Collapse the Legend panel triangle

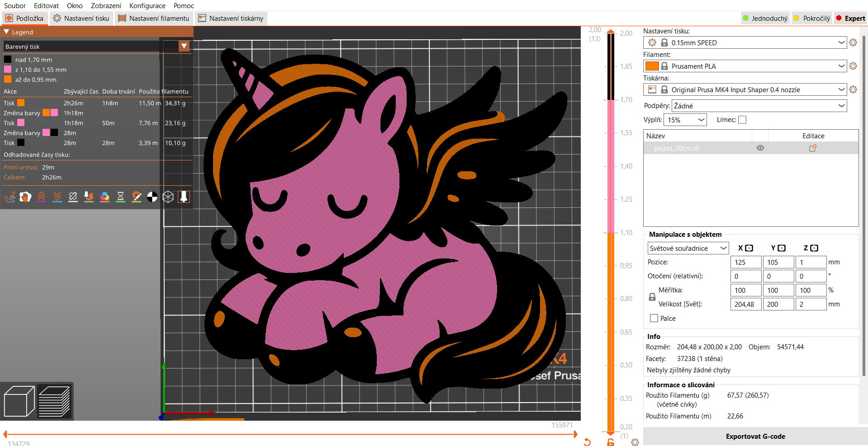pos(6,32)
